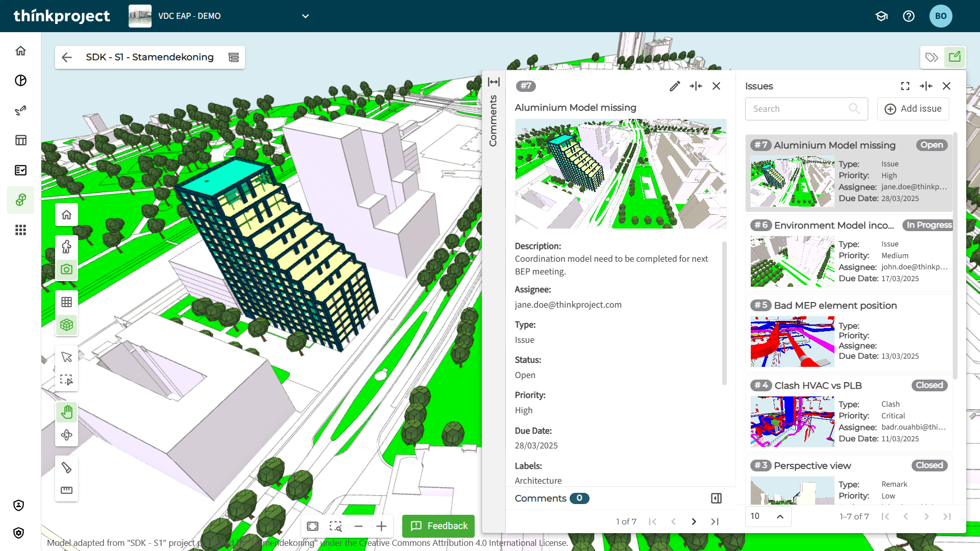The image size is (980, 551).
Task: Open the tags icon at top right
Action: (x=932, y=57)
